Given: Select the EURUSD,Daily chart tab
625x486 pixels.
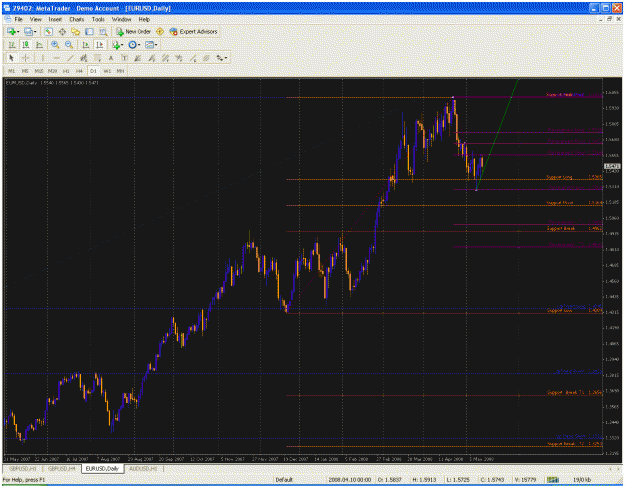Looking at the screenshot, I should (x=102, y=469).
